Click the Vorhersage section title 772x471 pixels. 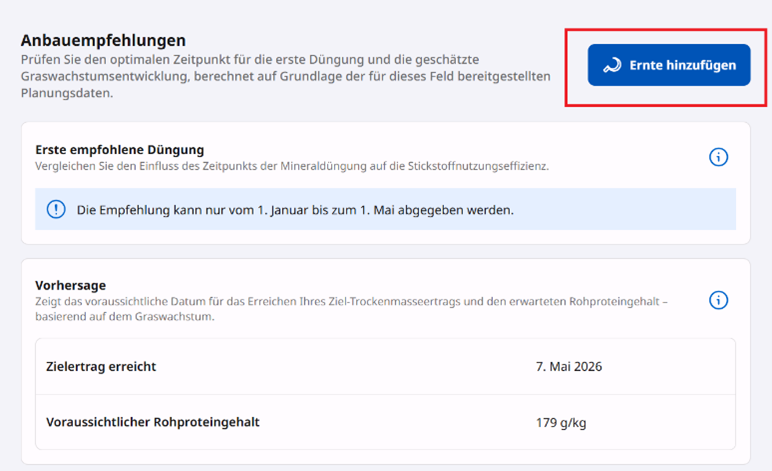pyautogui.click(x=70, y=285)
